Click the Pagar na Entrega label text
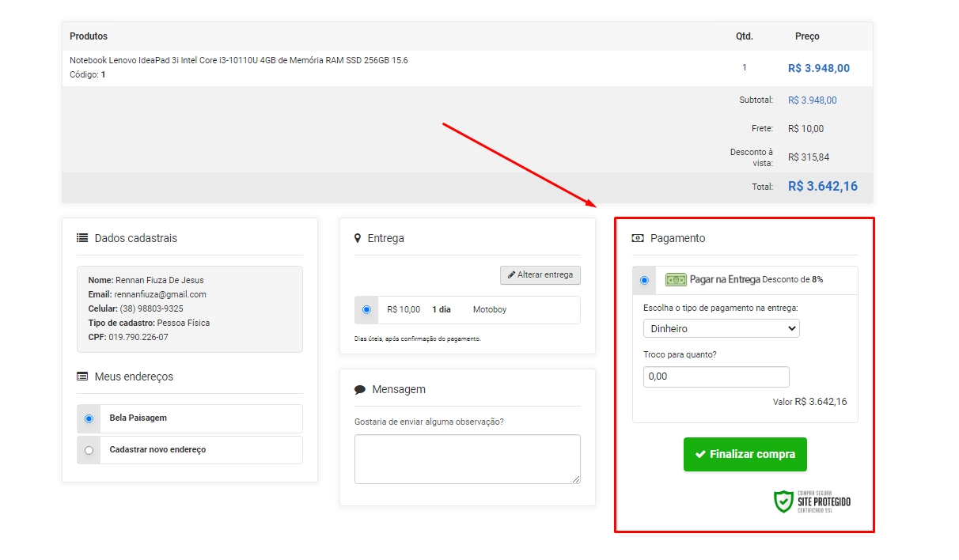Image resolution: width=959 pixels, height=560 pixels. (x=725, y=280)
